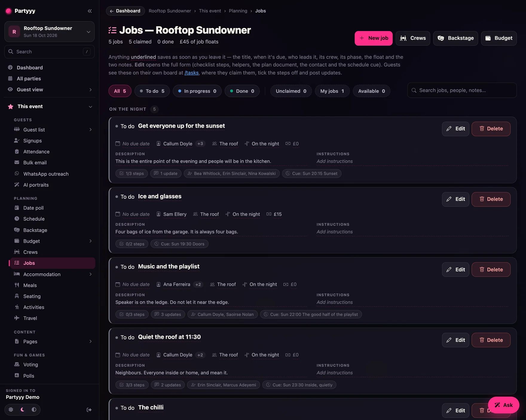Image resolution: width=526 pixels, height=420 pixels.
Task: Expand Budget submenu chevron in sidebar
Action: coord(90,241)
